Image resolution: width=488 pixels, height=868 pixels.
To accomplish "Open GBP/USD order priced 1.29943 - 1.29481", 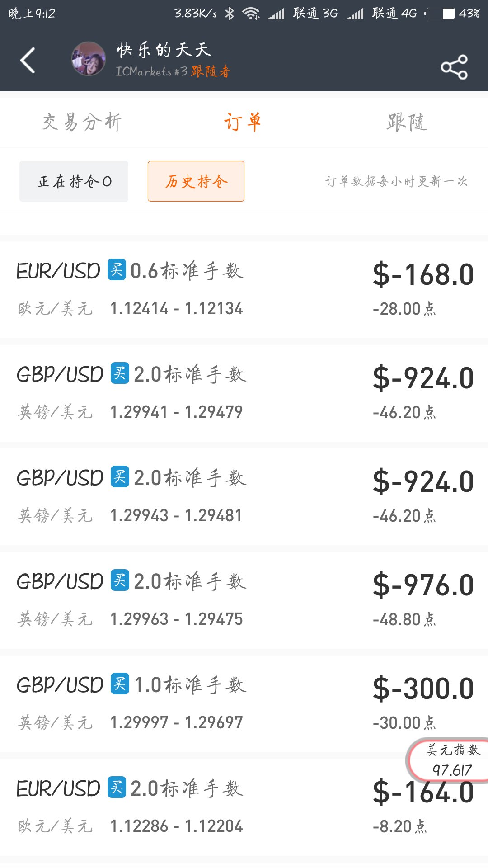I will point(244,496).
